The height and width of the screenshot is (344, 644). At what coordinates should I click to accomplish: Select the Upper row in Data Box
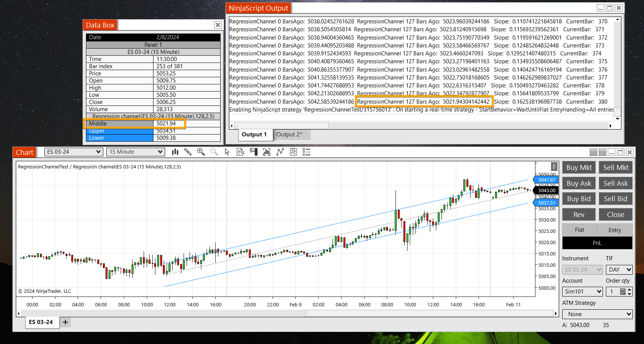(x=153, y=131)
